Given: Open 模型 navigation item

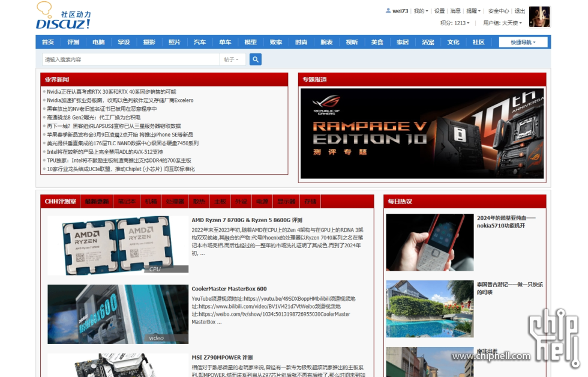Looking at the screenshot, I should coord(251,43).
